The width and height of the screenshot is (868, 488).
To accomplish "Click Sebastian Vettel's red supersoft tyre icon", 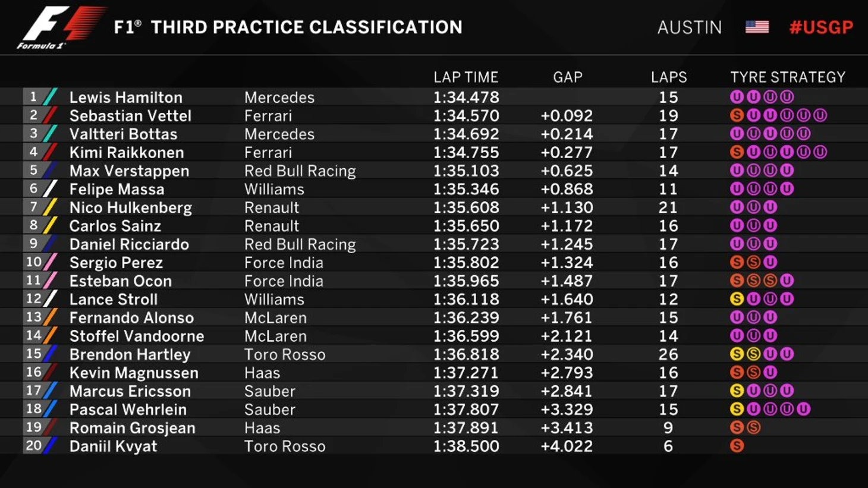I will click(x=737, y=115).
